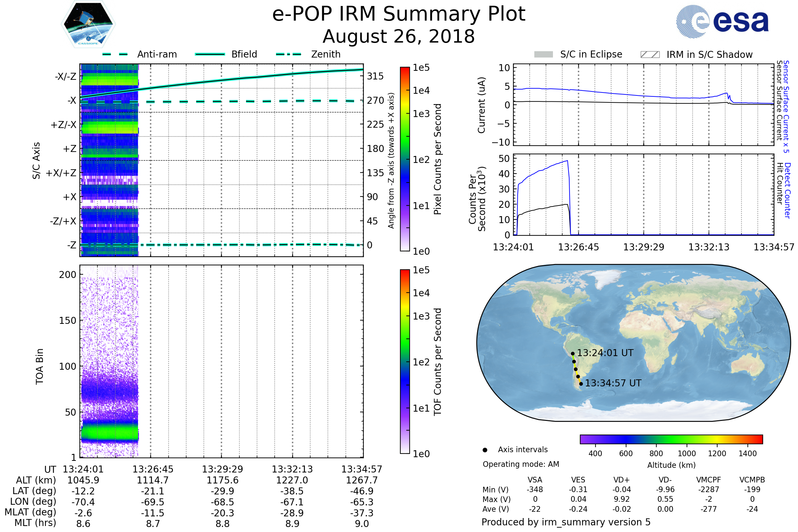The height and width of the screenshot is (532, 798).
Task: Click the 13:34:57 UT end point on map
Action: pos(581,384)
